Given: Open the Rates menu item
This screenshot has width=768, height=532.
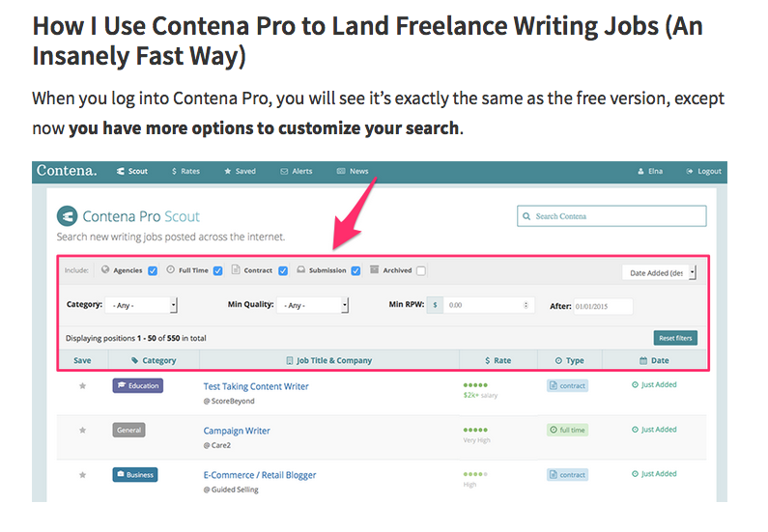Looking at the screenshot, I should (x=185, y=172).
